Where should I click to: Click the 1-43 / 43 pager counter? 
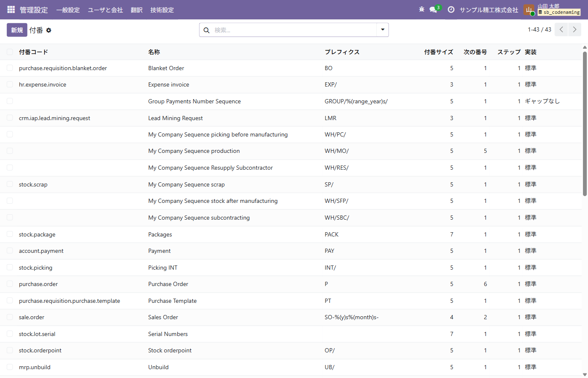pyautogui.click(x=539, y=29)
